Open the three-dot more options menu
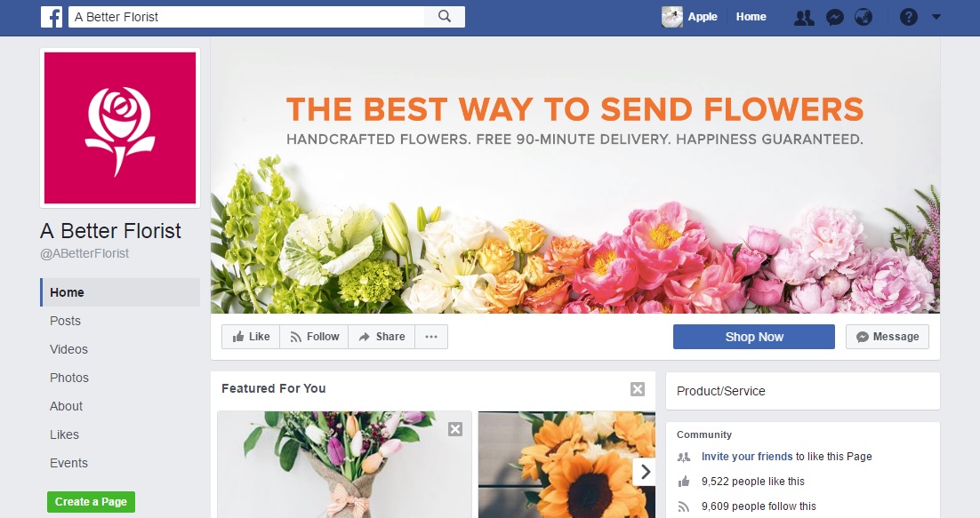This screenshot has width=980, height=518. [x=431, y=337]
